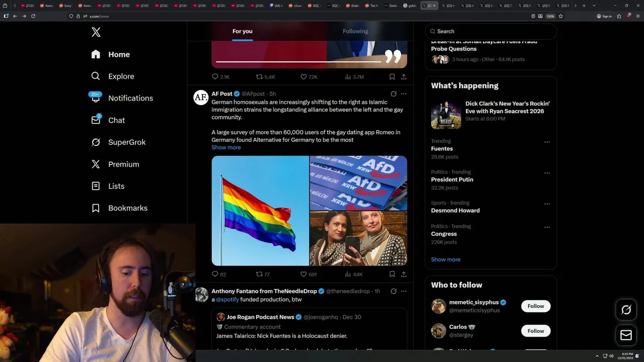The width and height of the screenshot is (644, 362).
Task: Click the X logo in the sidebar
Action: [x=96, y=32]
